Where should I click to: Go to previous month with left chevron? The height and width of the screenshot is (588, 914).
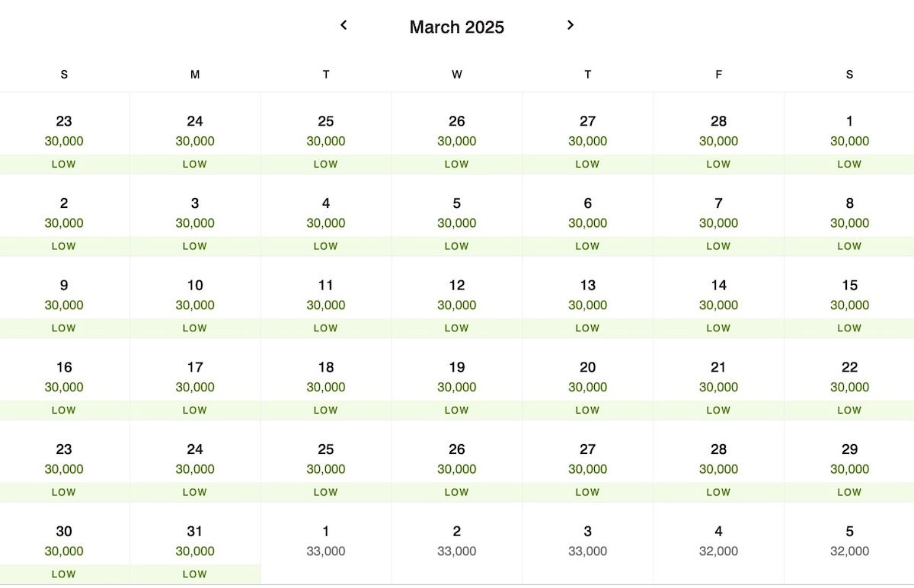[344, 25]
